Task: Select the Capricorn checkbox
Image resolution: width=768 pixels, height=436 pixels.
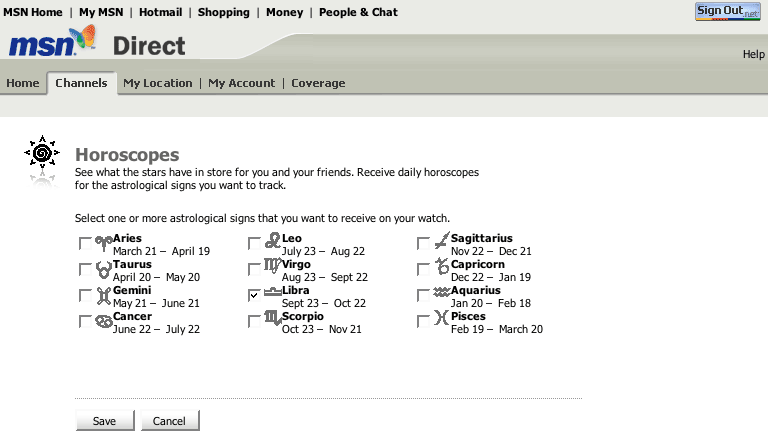Action: coord(423,269)
